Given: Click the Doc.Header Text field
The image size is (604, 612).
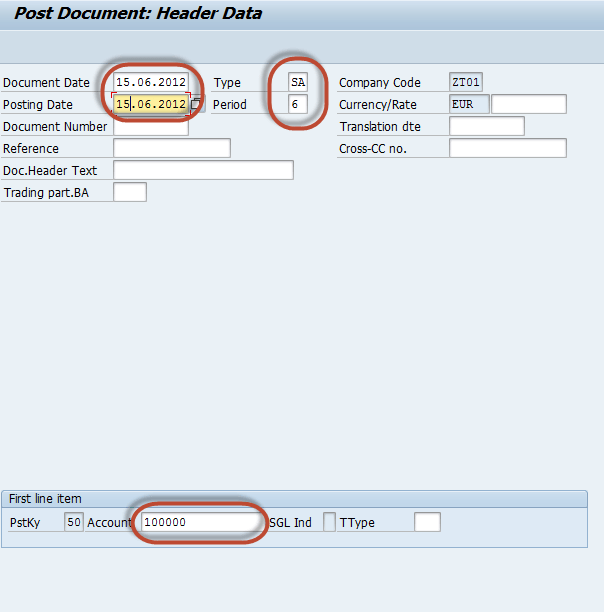Looking at the screenshot, I should (203, 170).
